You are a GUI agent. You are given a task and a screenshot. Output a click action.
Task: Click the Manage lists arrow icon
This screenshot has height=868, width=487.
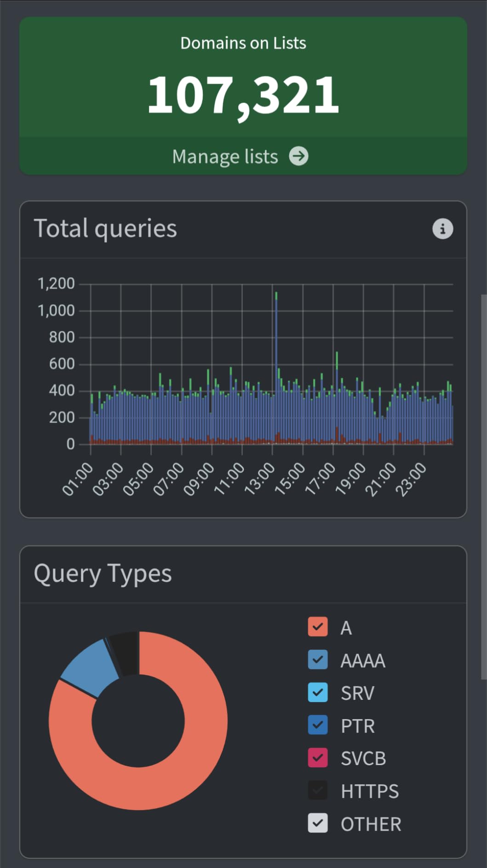(299, 156)
